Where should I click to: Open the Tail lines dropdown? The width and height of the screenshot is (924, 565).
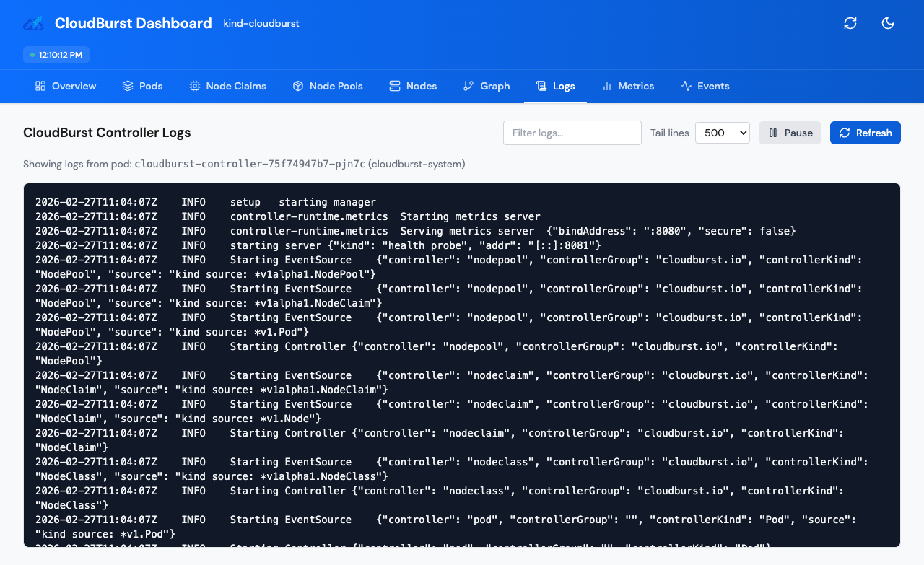coord(722,133)
